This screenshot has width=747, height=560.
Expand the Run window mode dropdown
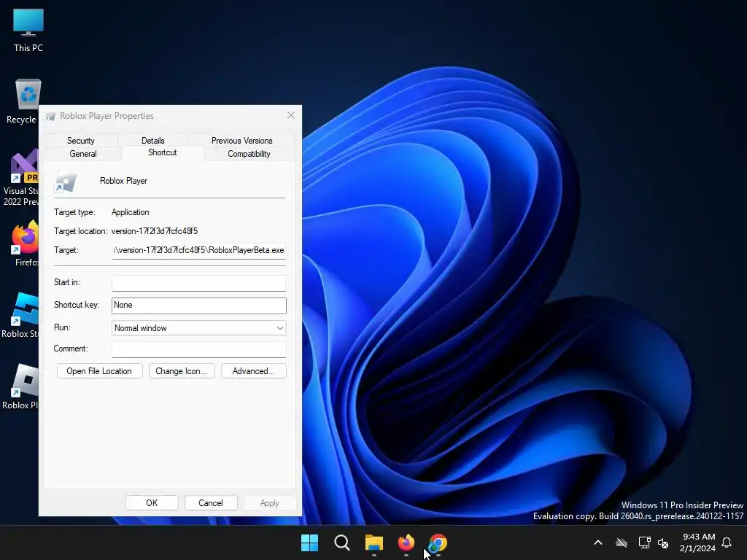(x=198, y=328)
